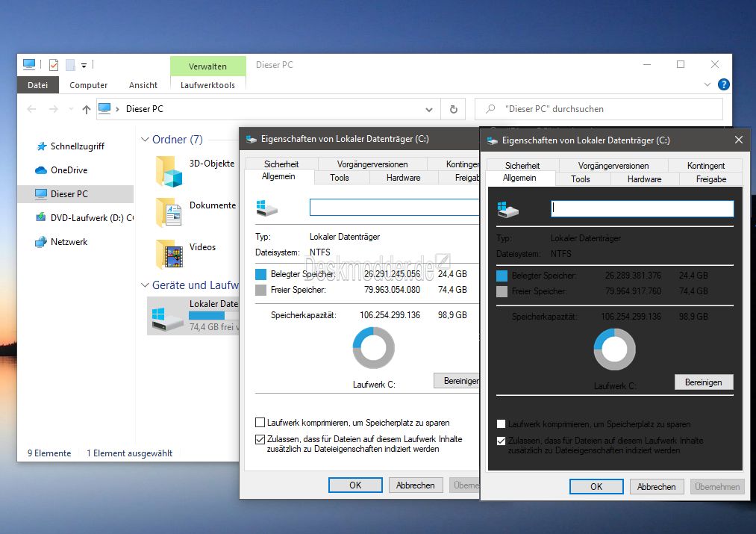This screenshot has width=756, height=534.
Task: Click Abbrechen in the dark properties dialog
Action: tap(656, 487)
